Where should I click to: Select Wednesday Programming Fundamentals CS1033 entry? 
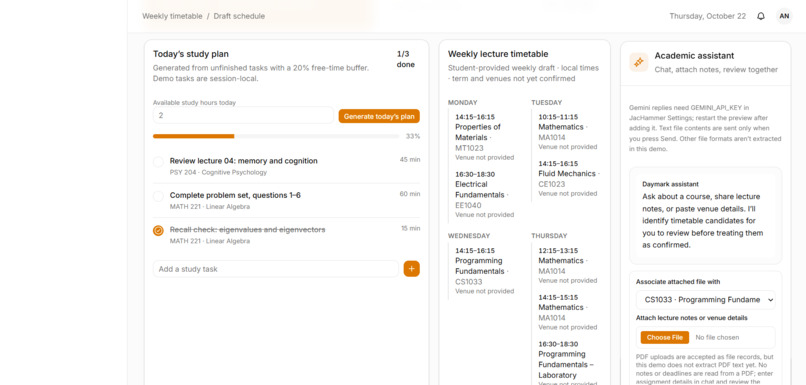481,270
